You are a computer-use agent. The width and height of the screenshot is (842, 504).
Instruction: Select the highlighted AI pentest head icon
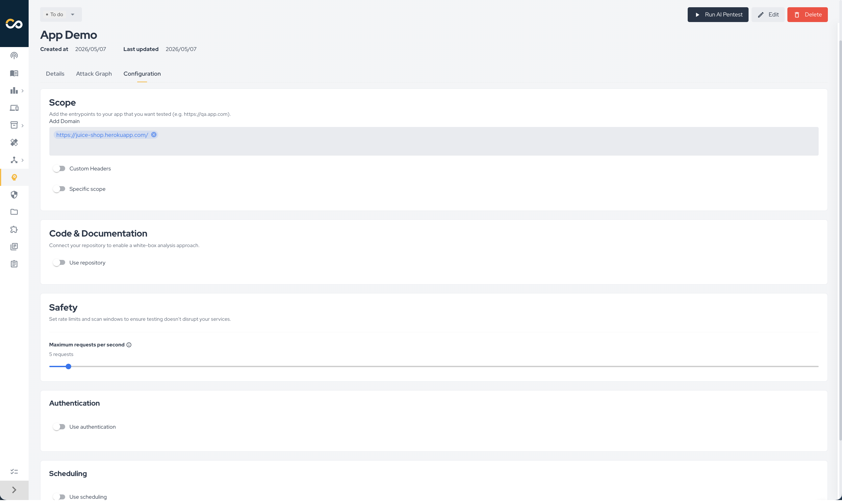(x=14, y=177)
